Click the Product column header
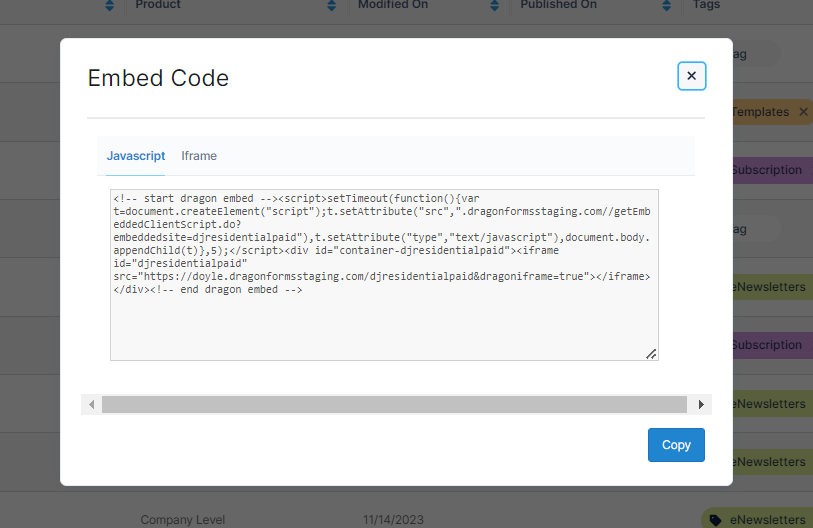Screen dimensions: 813x528 pos(158,5)
